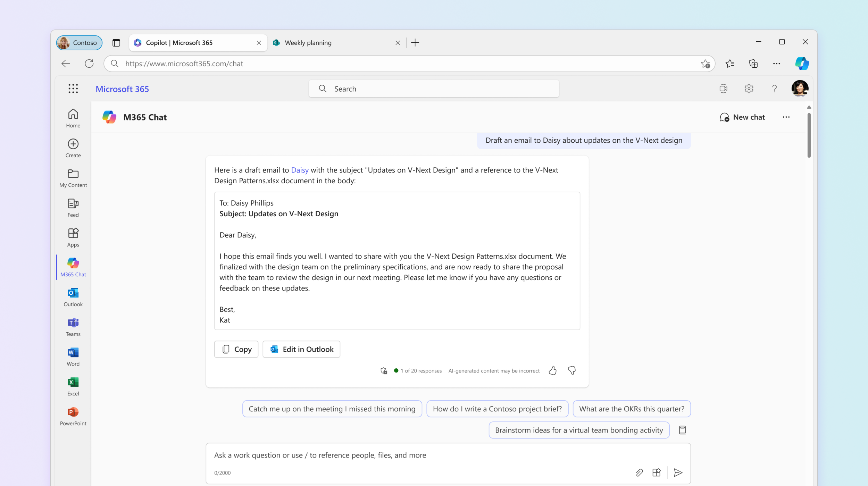Click the Daisy link in response
868x486 pixels.
click(300, 170)
